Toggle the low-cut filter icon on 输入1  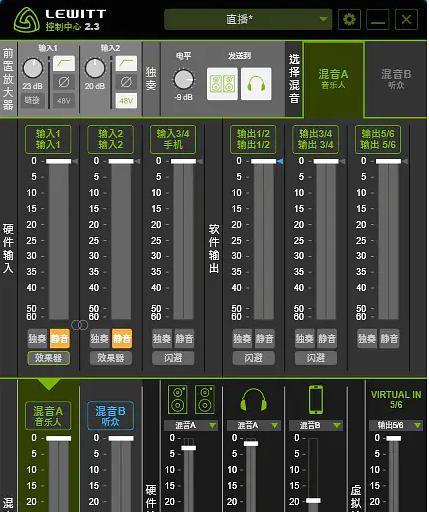tap(64, 63)
